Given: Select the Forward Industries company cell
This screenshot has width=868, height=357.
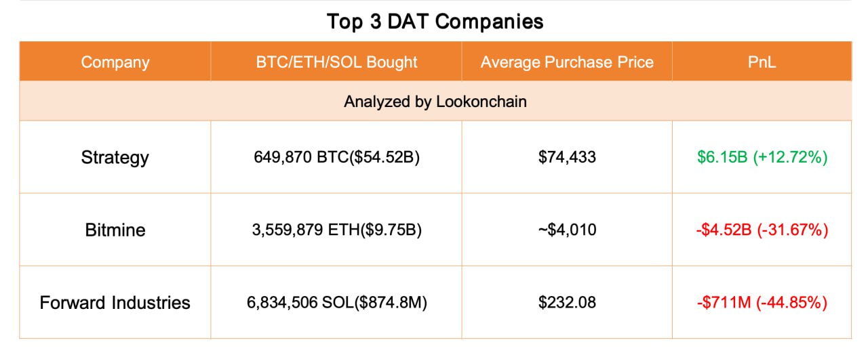Looking at the screenshot, I should tap(115, 302).
